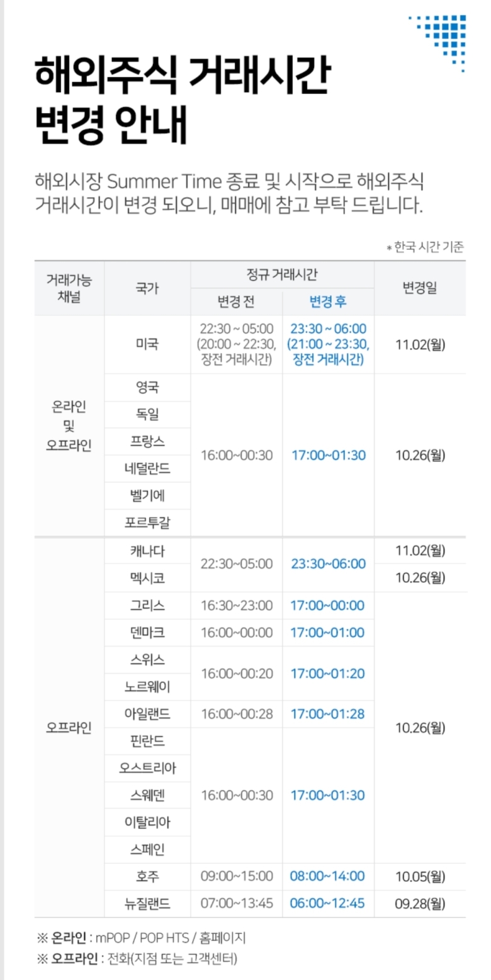This screenshot has width=491, height=980.
Task: Click the 10.05(월) change date
Action: [420, 876]
